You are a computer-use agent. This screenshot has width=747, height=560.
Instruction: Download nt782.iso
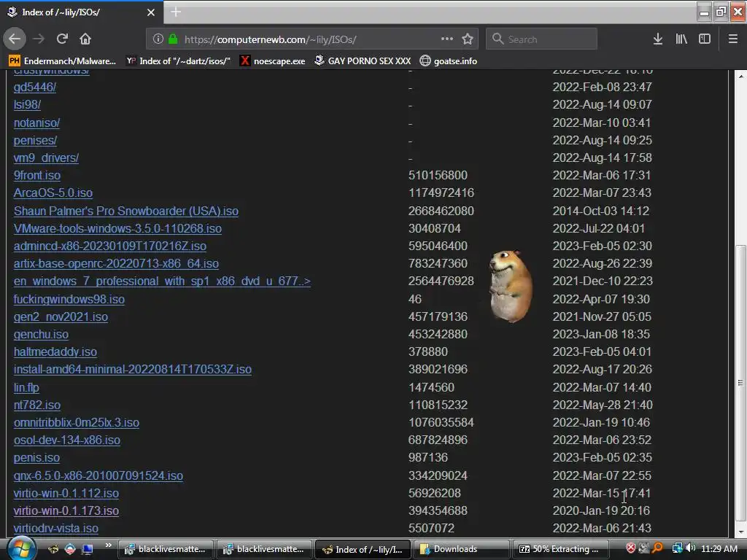pyautogui.click(x=37, y=405)
